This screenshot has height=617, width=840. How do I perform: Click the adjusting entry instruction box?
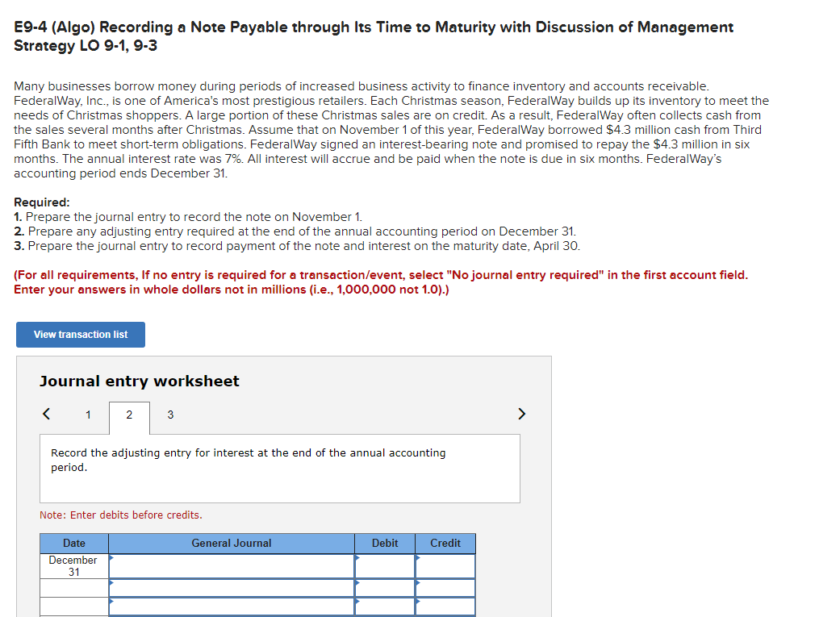tap(280, 468)
